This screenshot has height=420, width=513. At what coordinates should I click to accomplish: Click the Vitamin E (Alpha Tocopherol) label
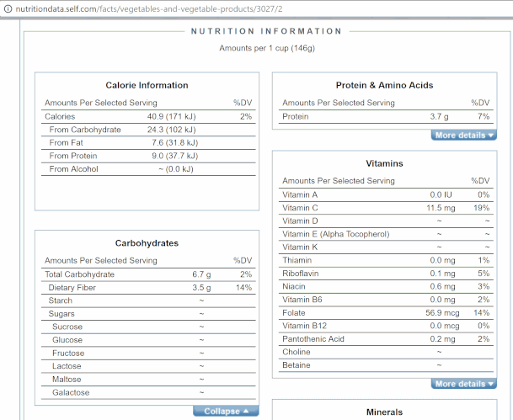click(336, 234)
